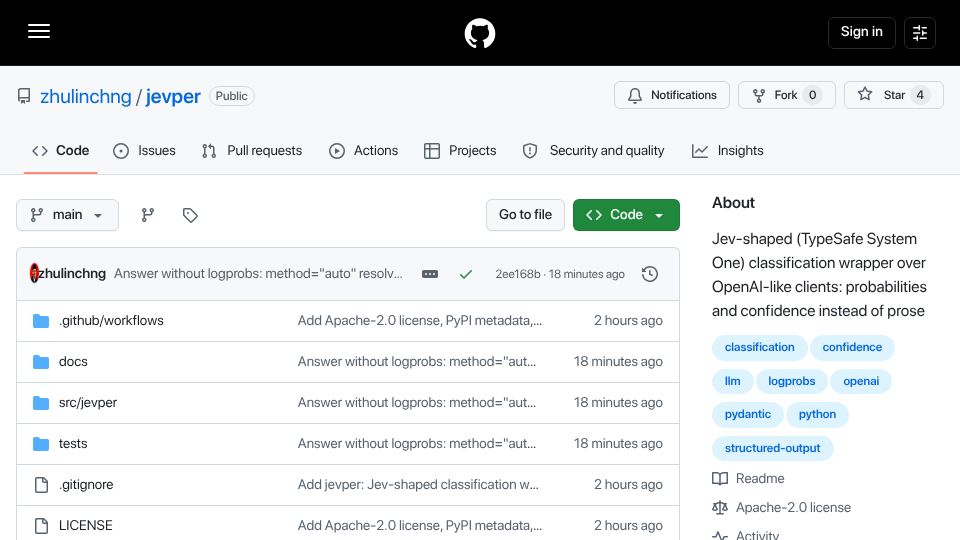Show commit status green checkmark details
960x540 pixels.
(x=466, y=274)
